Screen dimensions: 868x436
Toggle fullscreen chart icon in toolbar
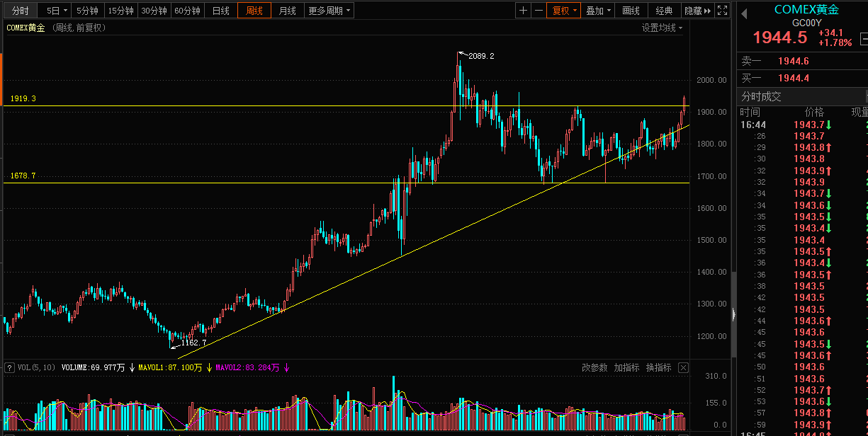tap(722, 11)
